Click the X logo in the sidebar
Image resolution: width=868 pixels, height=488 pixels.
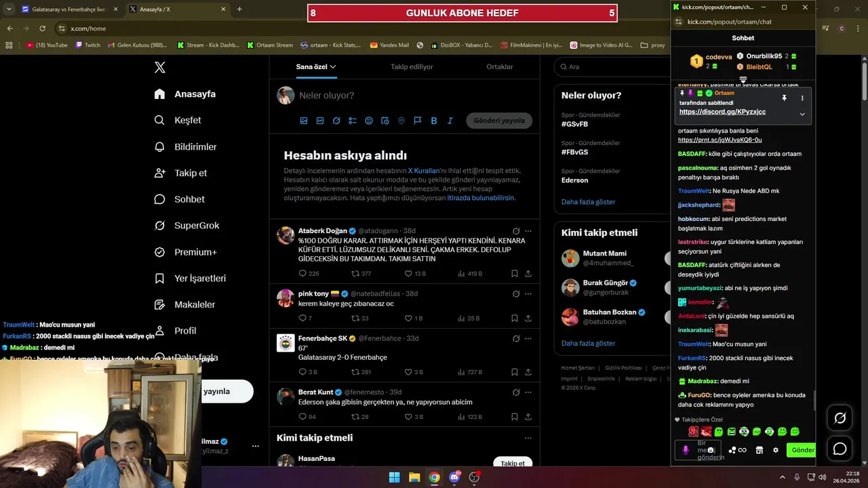pos(159,67)
